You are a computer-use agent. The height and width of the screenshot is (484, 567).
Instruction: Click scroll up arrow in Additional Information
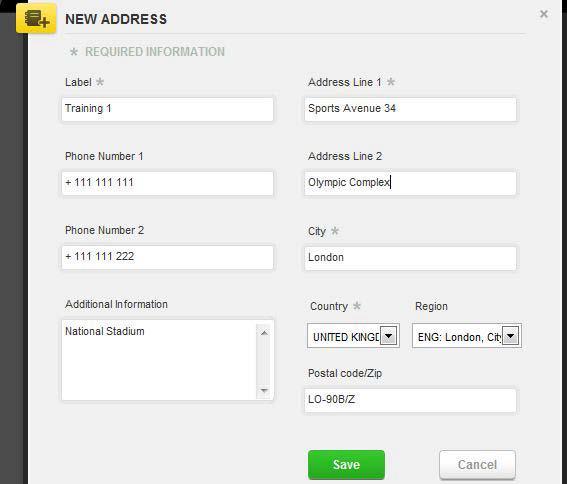pos(264,333)
